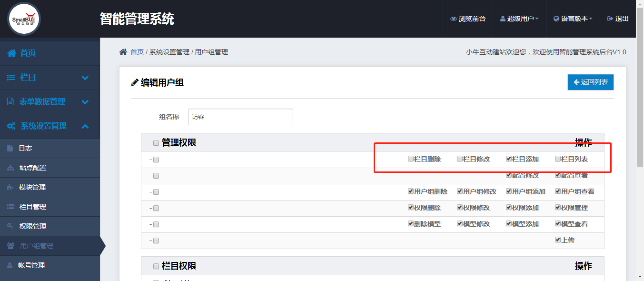Click the arrow icon on 返回列表 button
This screenshot has width=644, height=281.
(576, 82)
